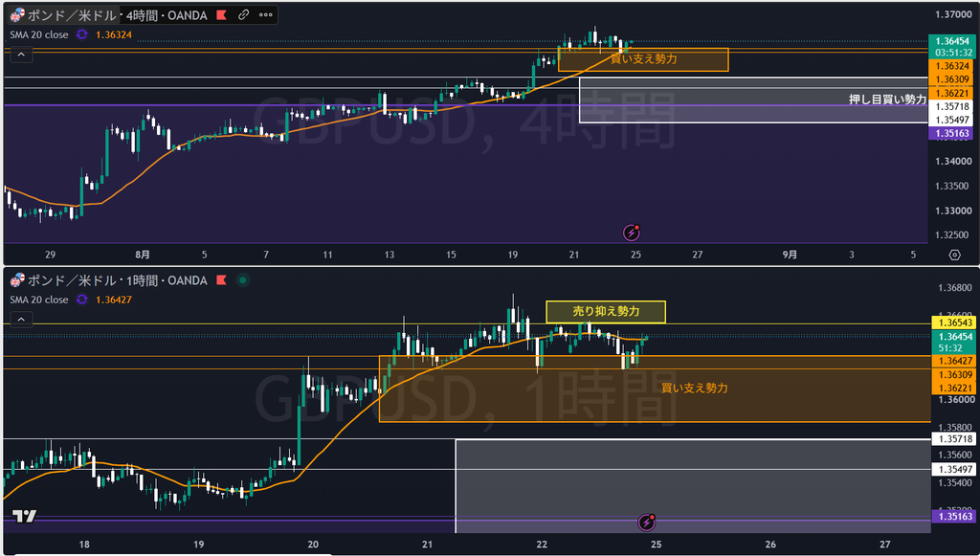The image size is (980, 556).
Task: Click the yellow 1.36543 price label on 1時間 axis
Action: (x=952, y=322)
